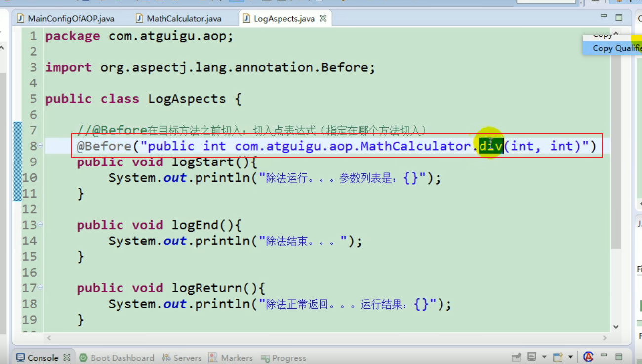Click the horizontal scrollbar left arrow
This screenshot has width=642, height=364.
(x=48, y=338)
